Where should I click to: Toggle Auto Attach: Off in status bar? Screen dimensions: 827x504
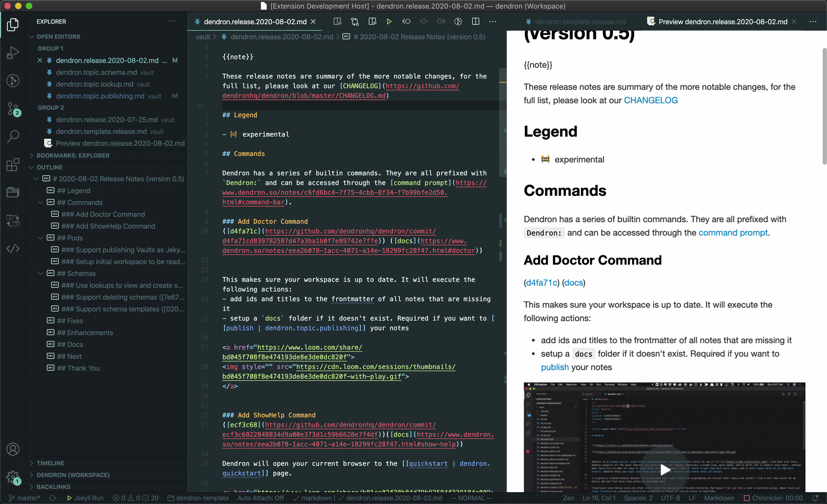coord(261,498)
